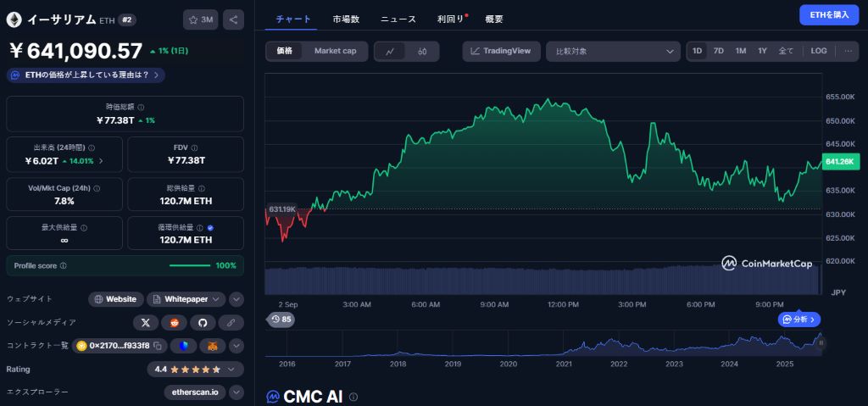
Task: Open the share button beside the watchlist star
Action: pyautogui.click(x=233, y=20)
